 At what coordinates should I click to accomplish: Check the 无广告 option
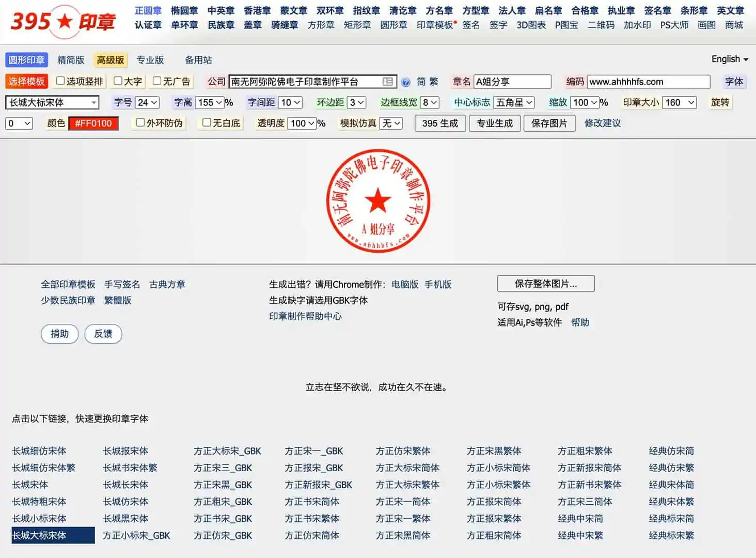point(156,82)
